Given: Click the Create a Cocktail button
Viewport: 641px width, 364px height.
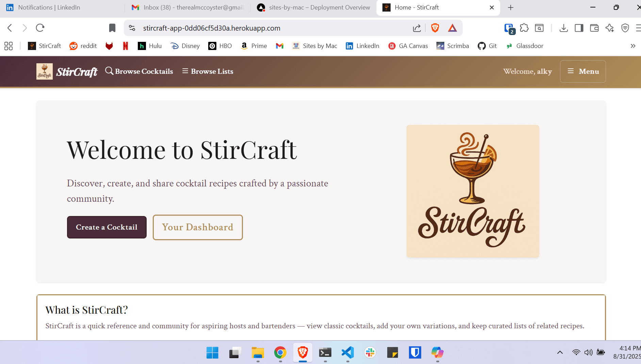Looking at the screenshot, I should [x=106, y=227].
